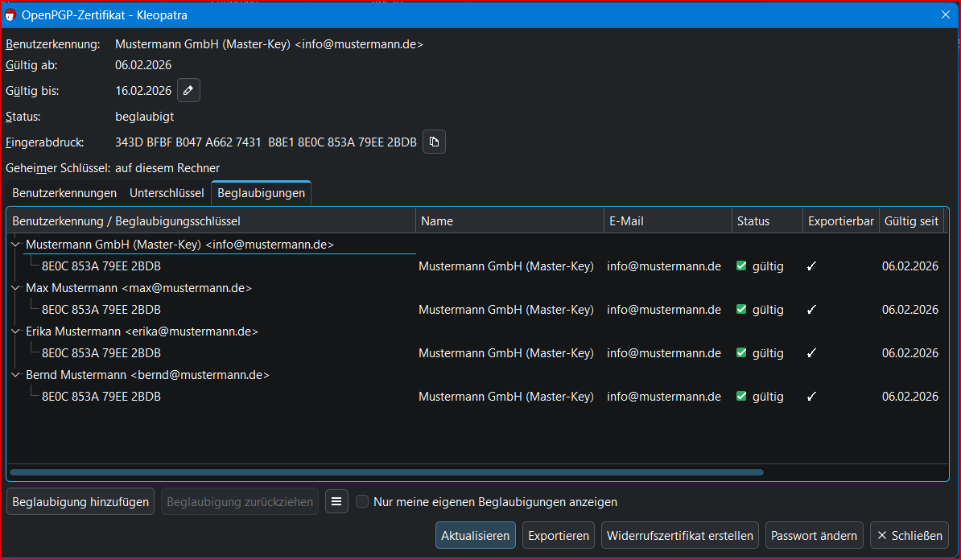The height and width of the screenshot is (560, 961).
Task: Click Widerrufszertifikat erstellen button
Action: [x=679, y=536]
